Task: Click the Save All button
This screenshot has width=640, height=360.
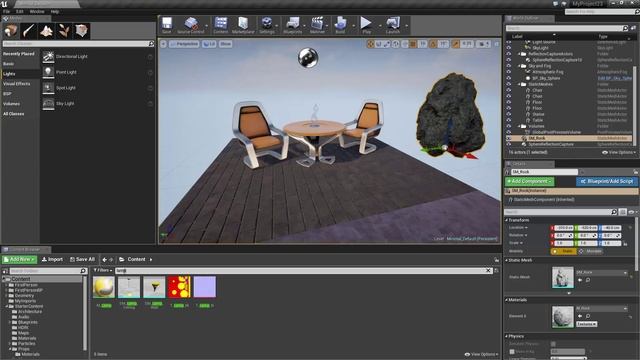Action: pyautogui.click(x=82, y=259)
